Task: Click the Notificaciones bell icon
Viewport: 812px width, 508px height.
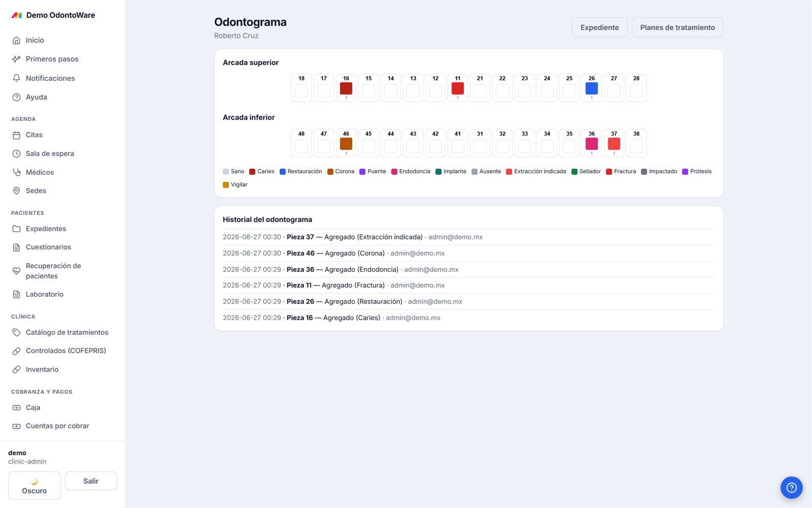Action: (x=16, y=78)
